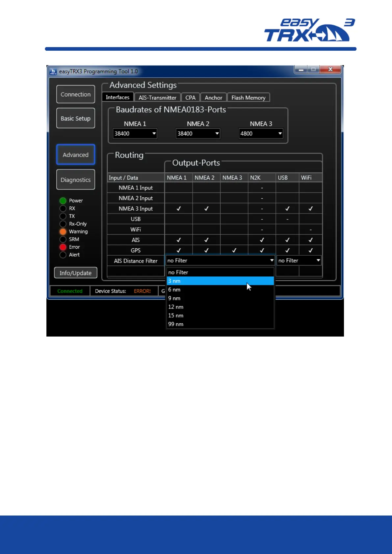Open the Diagnostics page

click(75, 180)
